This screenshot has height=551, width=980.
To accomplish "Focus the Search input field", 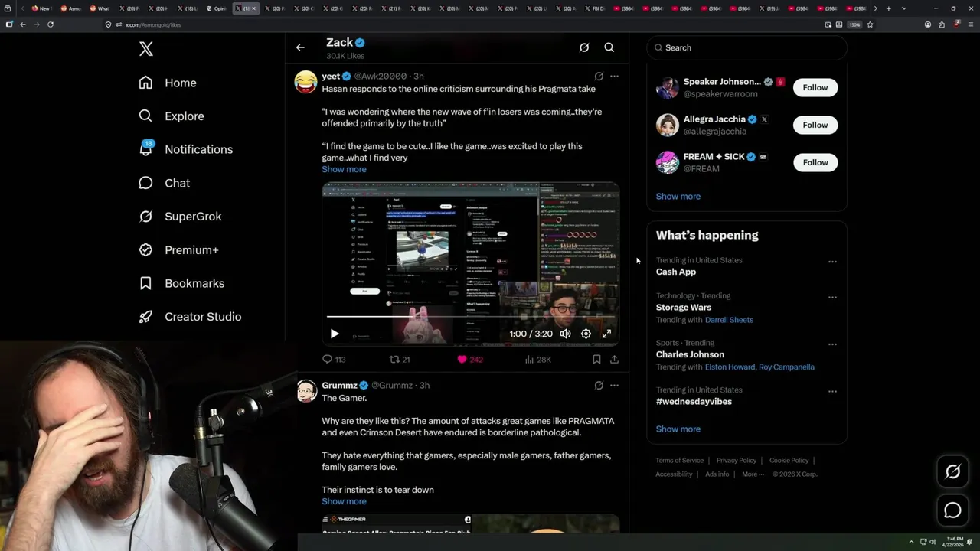I will coord(746,47).
